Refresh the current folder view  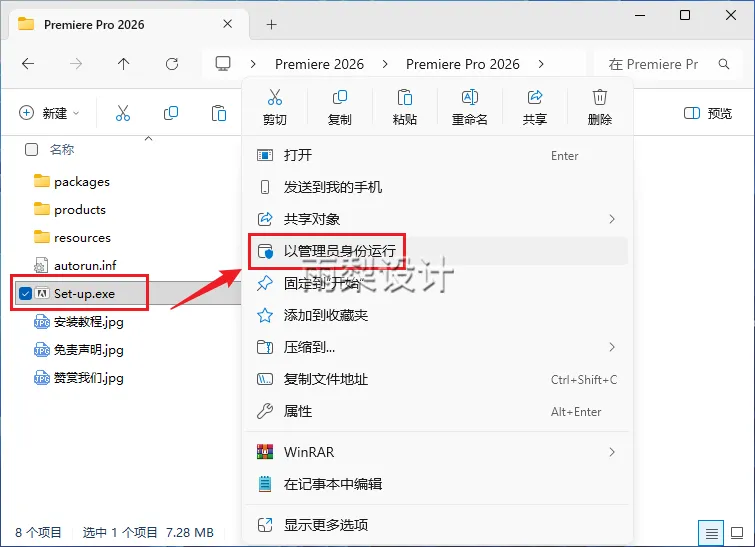click(x=172, y=64)
